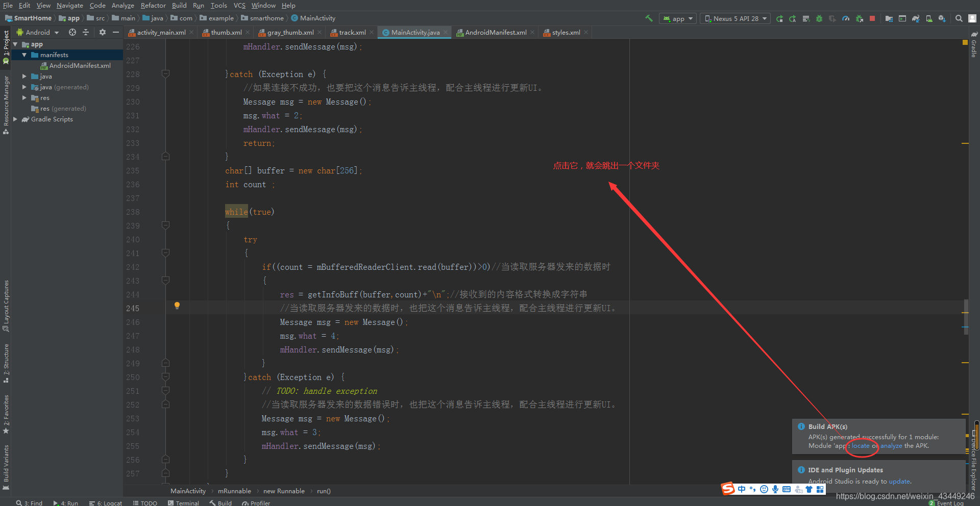980x506 pixels.
Task: Open the File menu
Action: pos(8,5)
